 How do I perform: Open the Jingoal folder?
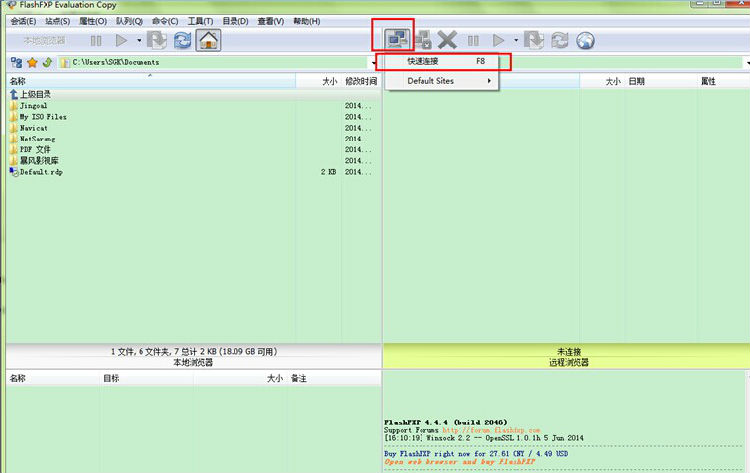(34, 105)
